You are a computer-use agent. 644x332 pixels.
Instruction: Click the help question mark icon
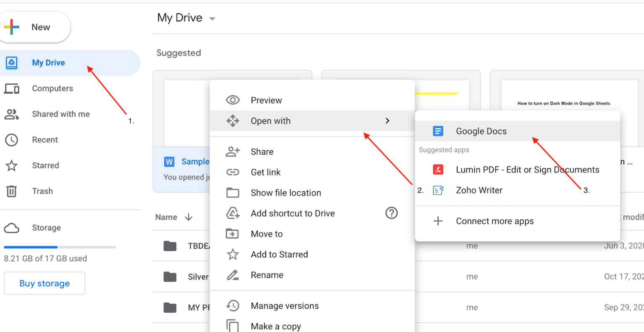pos(391,213)
